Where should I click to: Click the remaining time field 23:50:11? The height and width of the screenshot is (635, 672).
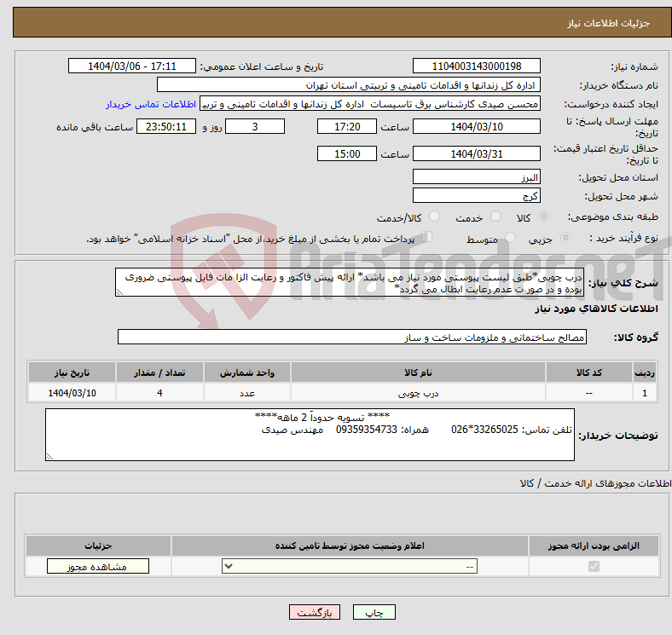click(x=166, y=126)
